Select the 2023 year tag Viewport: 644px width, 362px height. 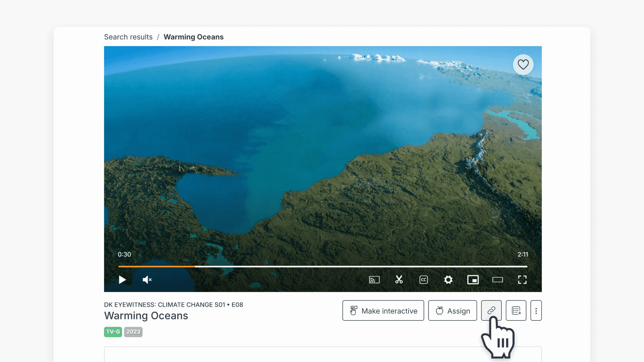(133, 332)
